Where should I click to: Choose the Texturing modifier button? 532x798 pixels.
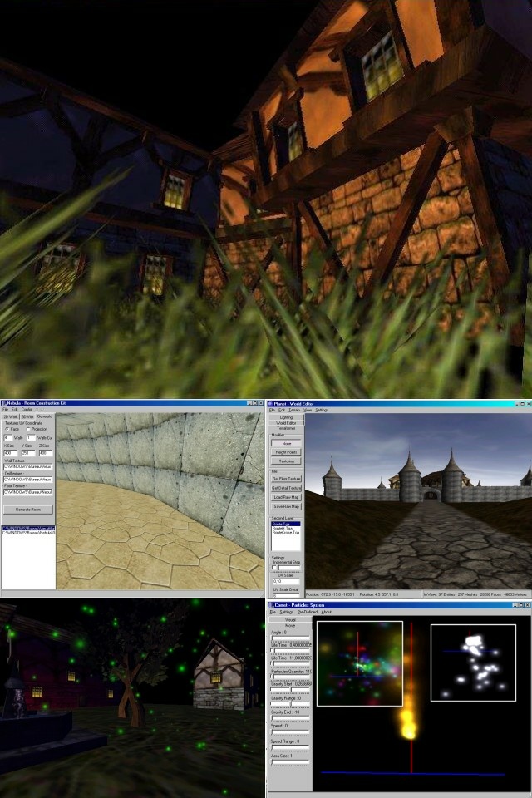[x=286, y=461]
